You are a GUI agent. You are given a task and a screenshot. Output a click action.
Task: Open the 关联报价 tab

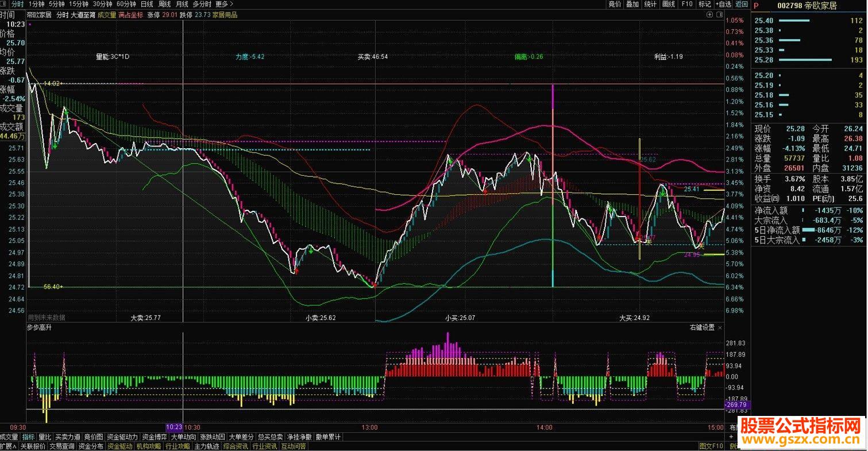coord(33,446)
